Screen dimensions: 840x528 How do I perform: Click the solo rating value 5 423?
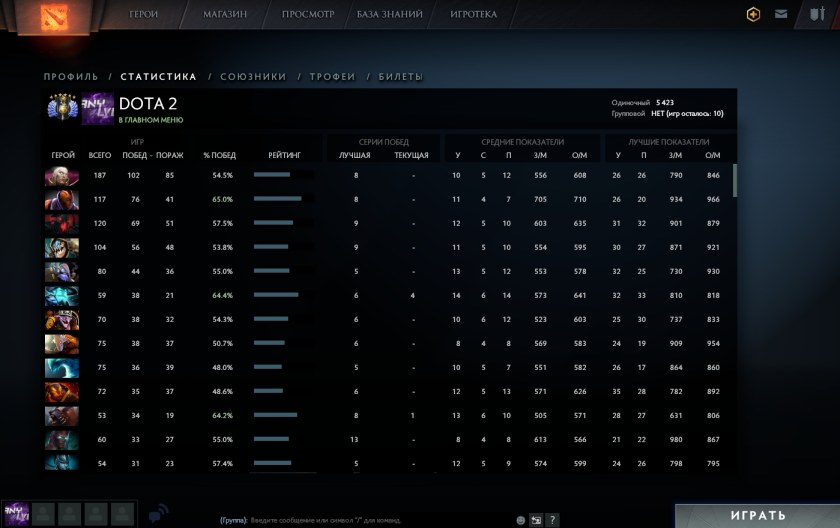click(x=665, y=102)
